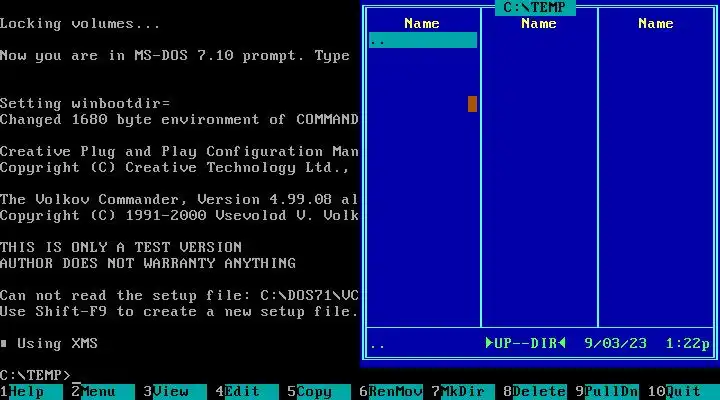The width and height of the screenshot is (720, 400).
Task: Click the 1:22p time in status line
Action: (687, 343)
